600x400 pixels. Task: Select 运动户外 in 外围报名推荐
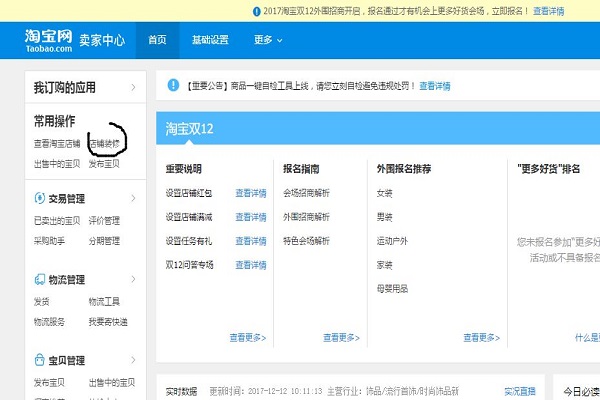pos(392,241)
